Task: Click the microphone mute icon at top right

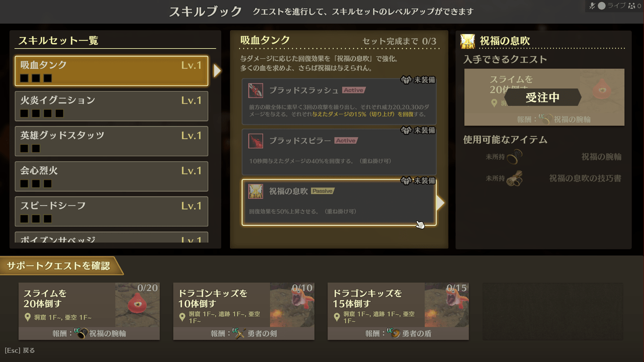Action: pyautogui.click(x=592, y=6)
